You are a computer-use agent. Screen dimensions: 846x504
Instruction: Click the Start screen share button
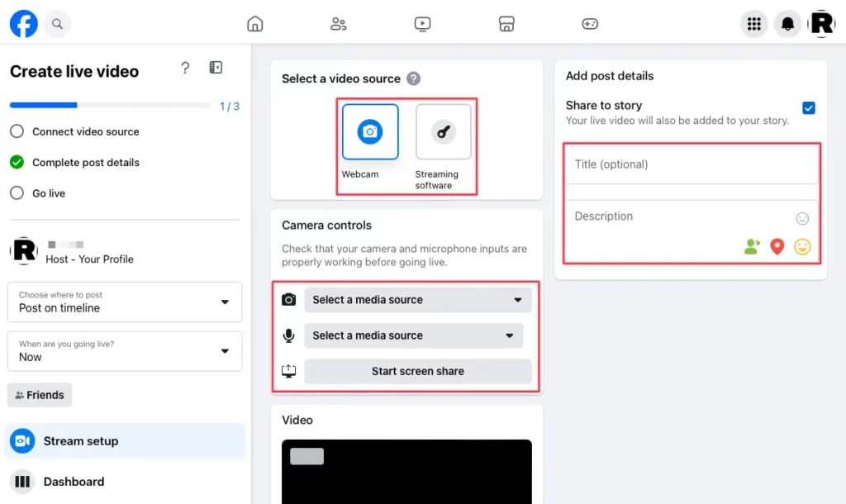pyautogui.click(x=417, y=371)
